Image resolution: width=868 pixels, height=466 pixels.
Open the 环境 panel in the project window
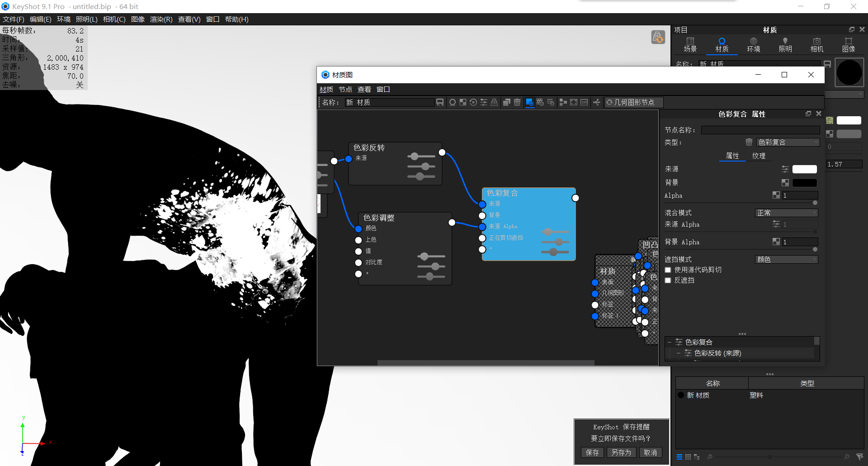(x=753, y=45)
